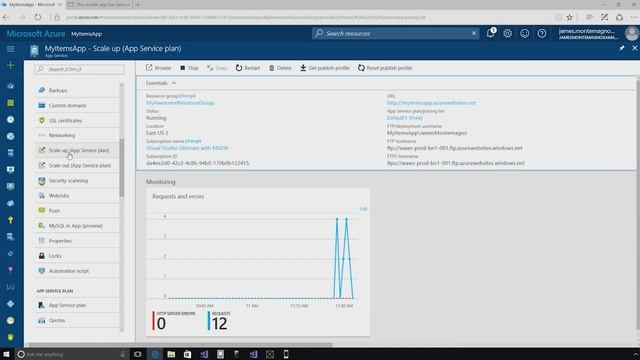Open App Service plan menu item
This screenshot has height=360, width=640.
pos(78,305)
